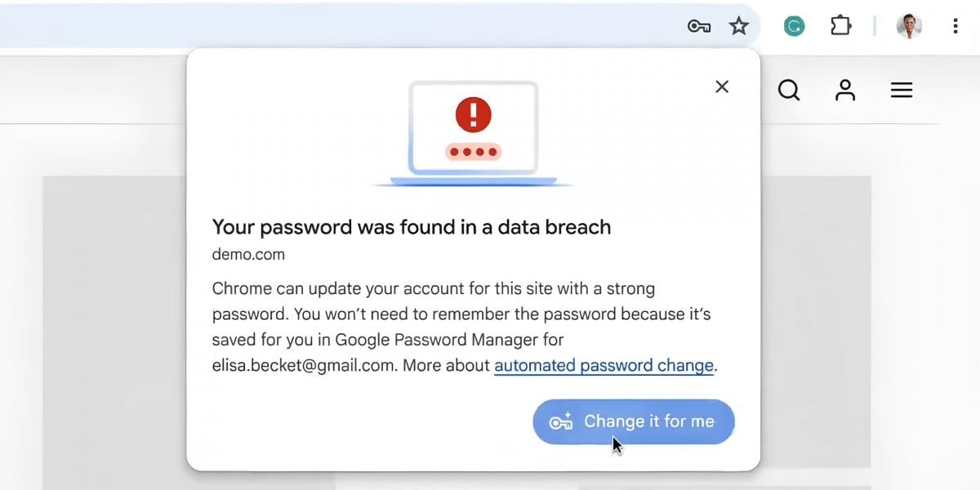Click the sparkle key icon inside the button
This screenshot has width=980, height=490.
point(561,422)
